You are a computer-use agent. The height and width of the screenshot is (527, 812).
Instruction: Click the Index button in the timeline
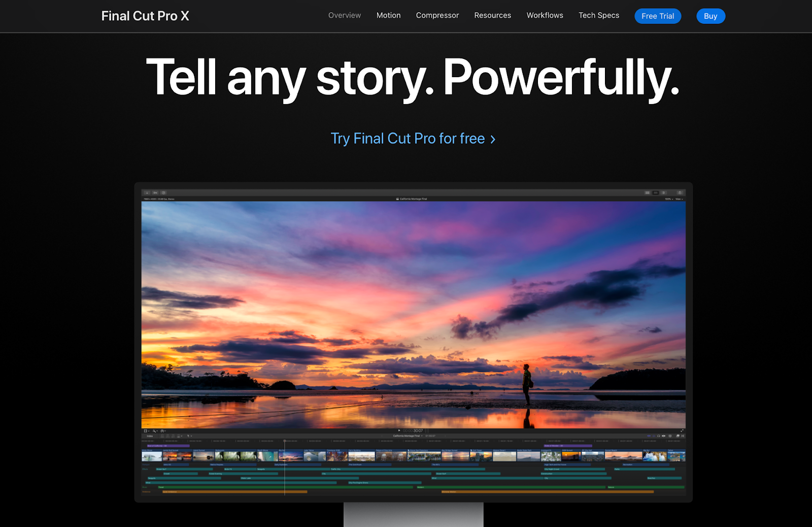point(150,436)
